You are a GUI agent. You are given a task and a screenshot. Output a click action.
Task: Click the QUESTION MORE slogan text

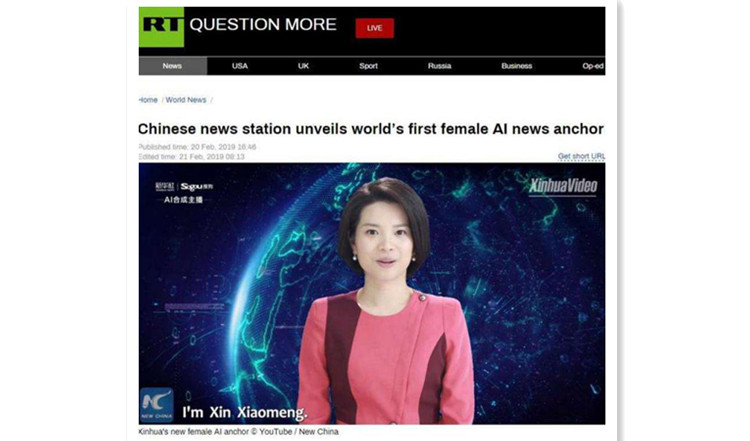point(263,24)
